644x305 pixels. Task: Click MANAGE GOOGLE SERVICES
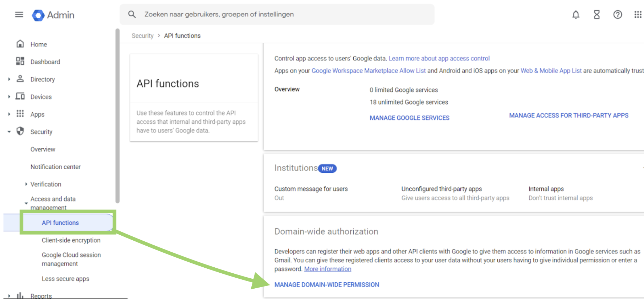409,118
